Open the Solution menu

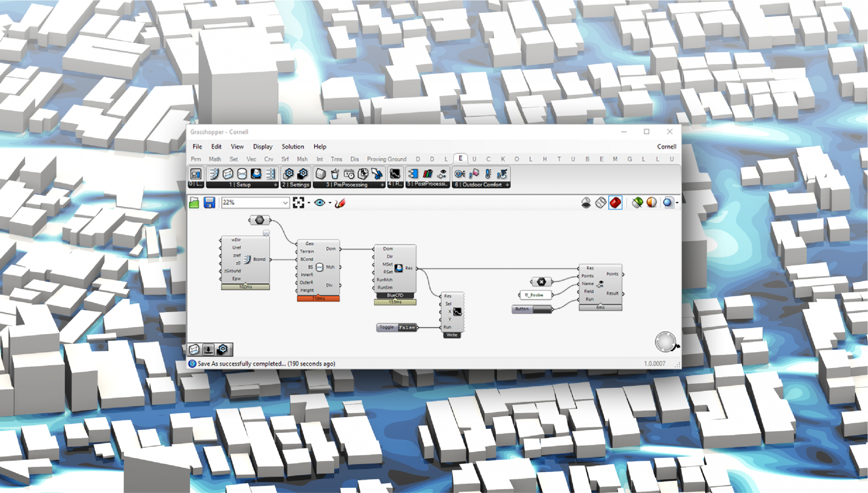click(293, 147)
